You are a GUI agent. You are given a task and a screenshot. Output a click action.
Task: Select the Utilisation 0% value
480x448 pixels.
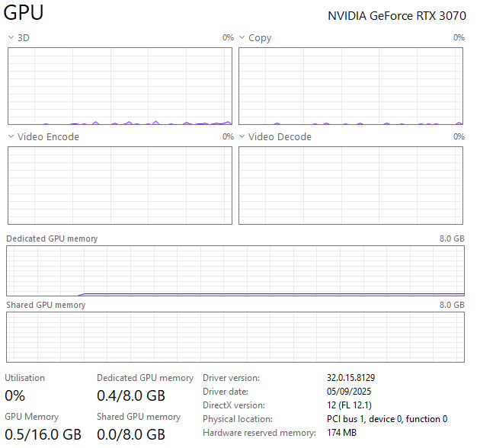15,395
